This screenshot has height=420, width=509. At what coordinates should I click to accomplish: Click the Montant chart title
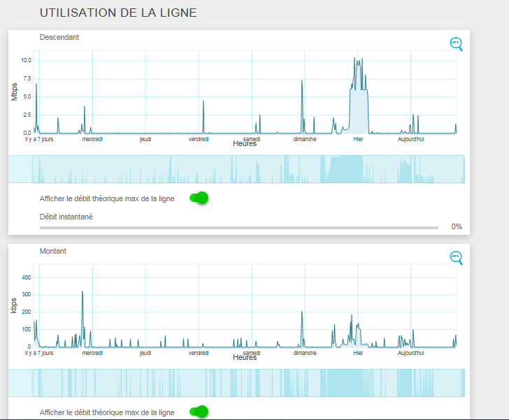(53, 251)
